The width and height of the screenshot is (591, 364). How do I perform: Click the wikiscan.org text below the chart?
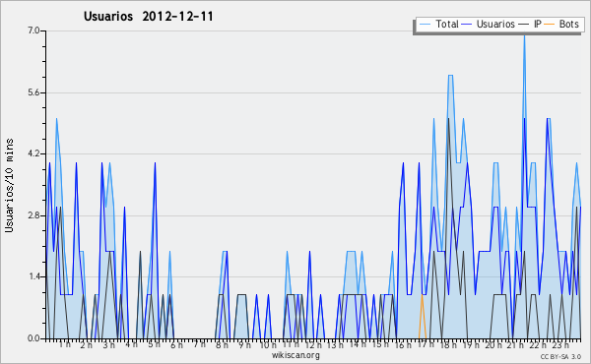[x=295, y=355]
